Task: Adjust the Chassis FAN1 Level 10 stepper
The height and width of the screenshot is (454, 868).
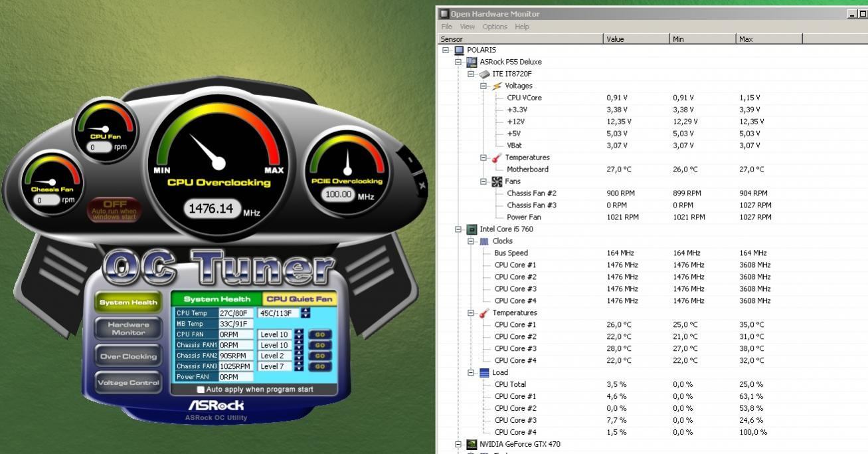Action: coord(300,345)
